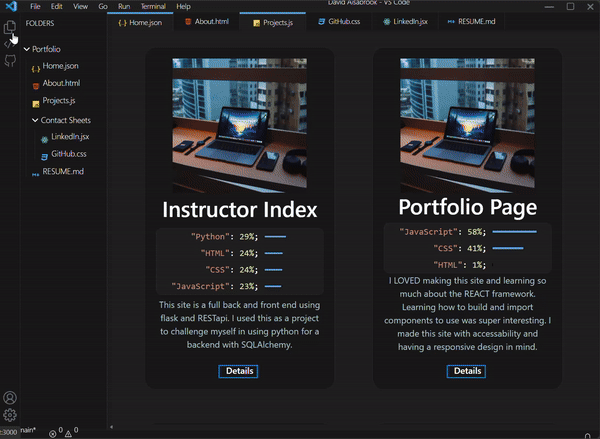Viewport: 600px width, 439px height.
Task: Click the Explorer files icon in activity bar
Action: point(10,24)
